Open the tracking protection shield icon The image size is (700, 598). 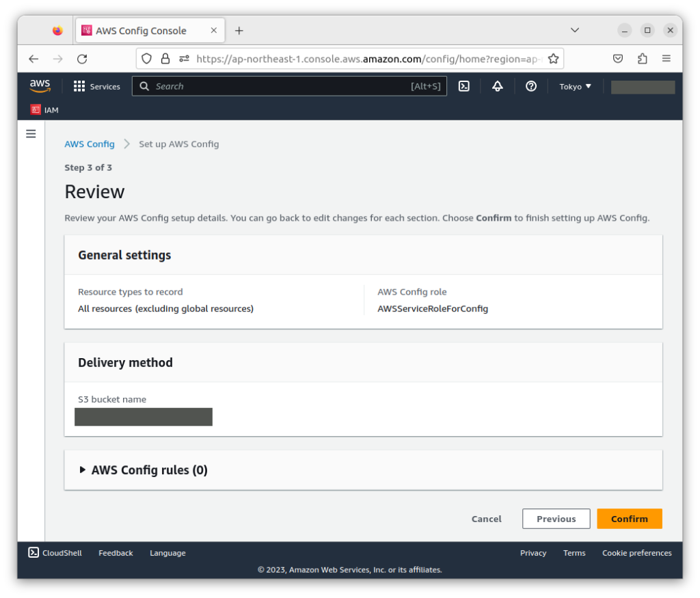[x=146, y=59]
